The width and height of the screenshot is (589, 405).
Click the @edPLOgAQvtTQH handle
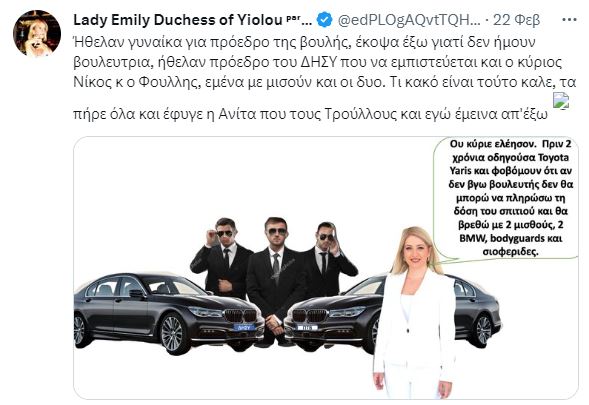coord(409,20)
